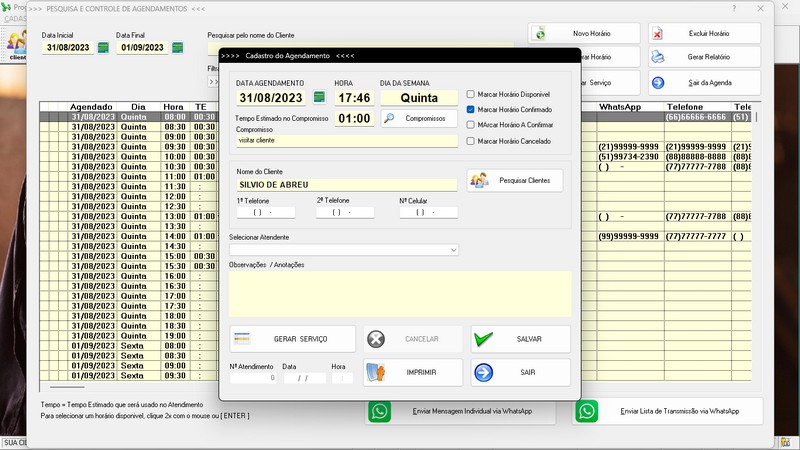
Task: Click the Hora field showing 17:46
Action: click(354, 97)
